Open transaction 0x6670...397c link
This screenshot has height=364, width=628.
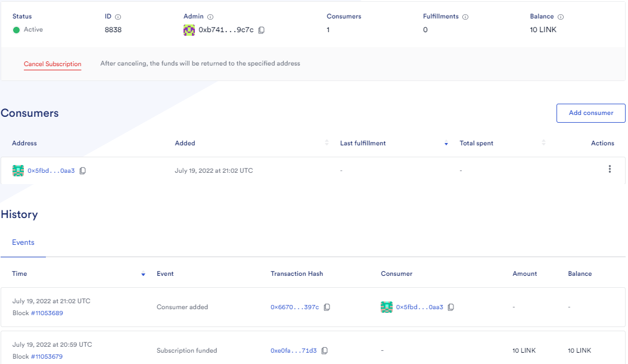(x=295, y=307)
